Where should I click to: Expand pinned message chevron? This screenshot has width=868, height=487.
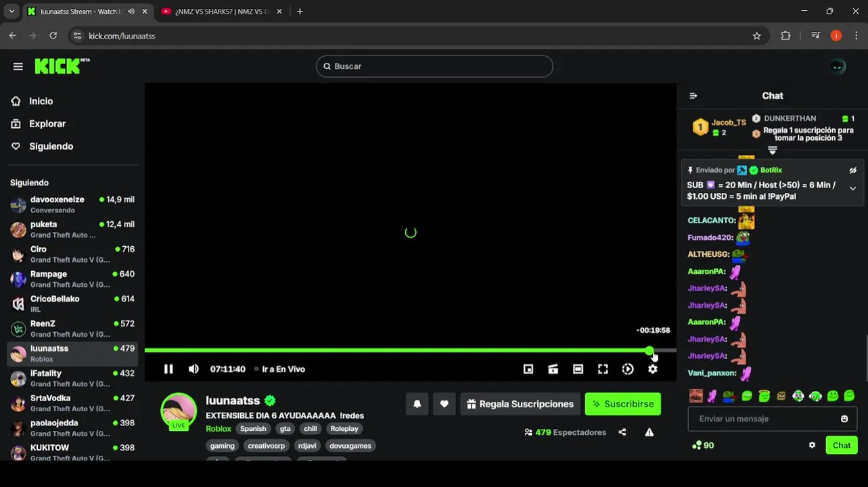click(x=853, y=189)
